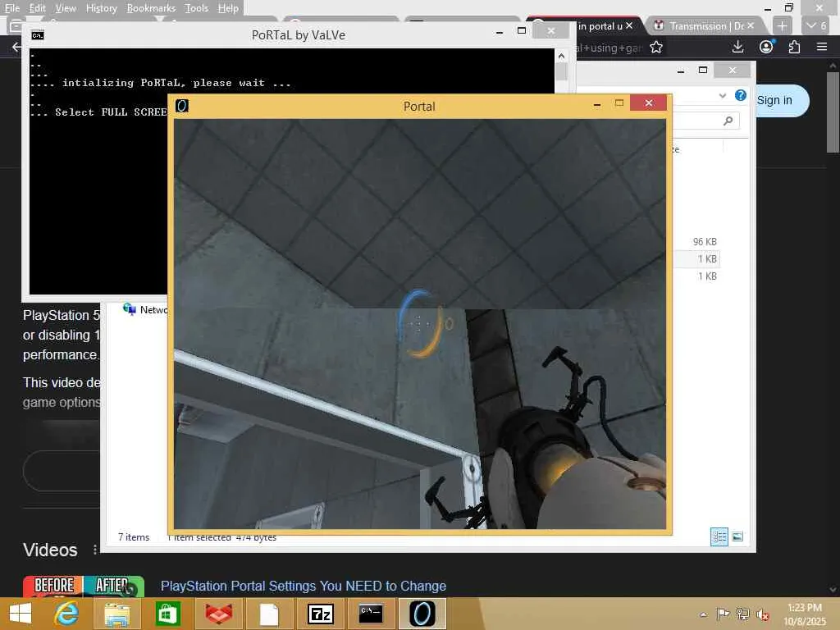Open a new browser tab
Viewport: 840px width, 630px height.
point(782,25)
